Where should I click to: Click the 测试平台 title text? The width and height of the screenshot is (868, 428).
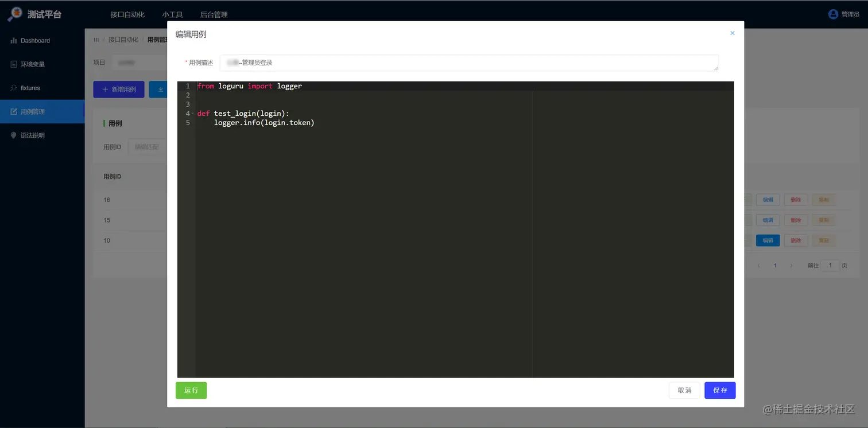[44, 14]
